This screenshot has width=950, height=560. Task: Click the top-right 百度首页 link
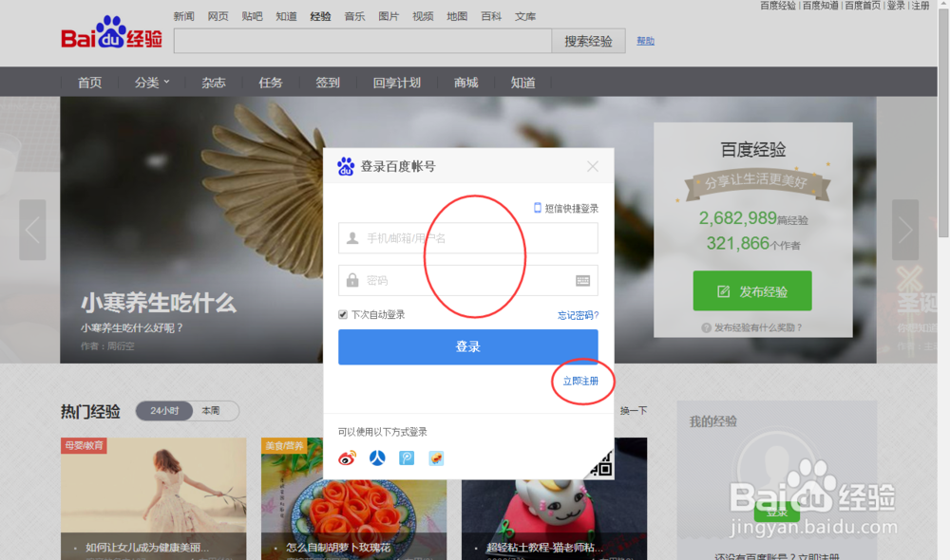863,6
